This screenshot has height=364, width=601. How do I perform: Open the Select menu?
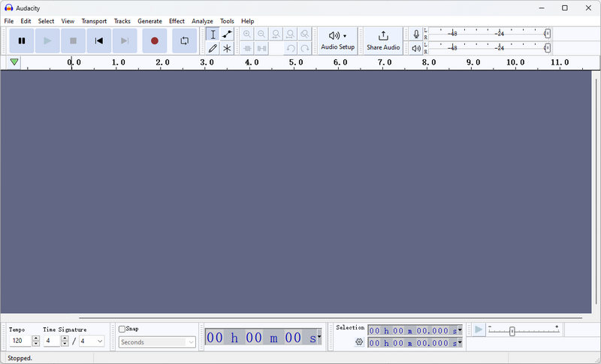[x=46, y=21]
